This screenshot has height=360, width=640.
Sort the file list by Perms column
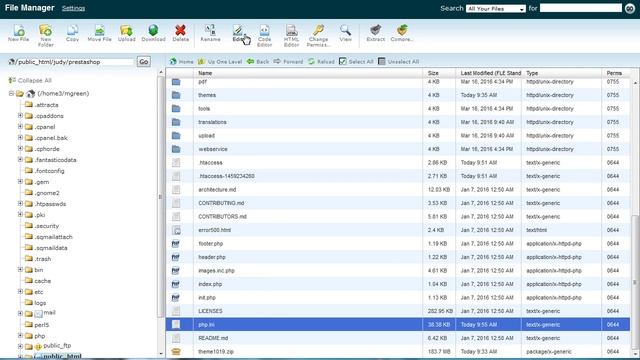[614, 73]
